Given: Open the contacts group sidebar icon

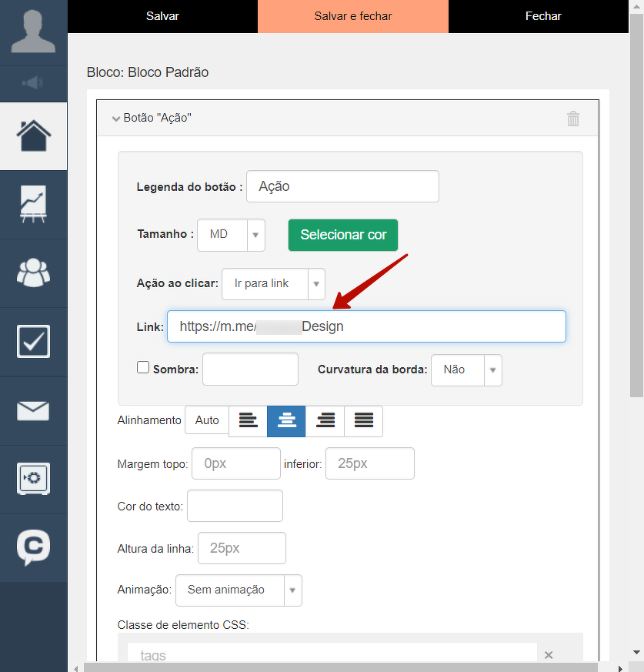Looking at the screenshot, I should click(33, 273).
